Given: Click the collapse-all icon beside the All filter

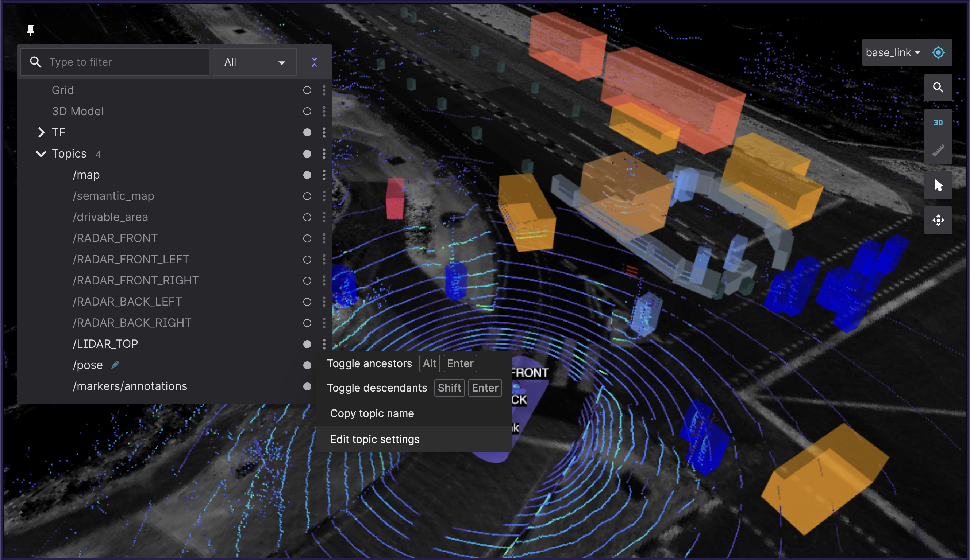Looking at the screenshot, I should click(x=314, y=62).
